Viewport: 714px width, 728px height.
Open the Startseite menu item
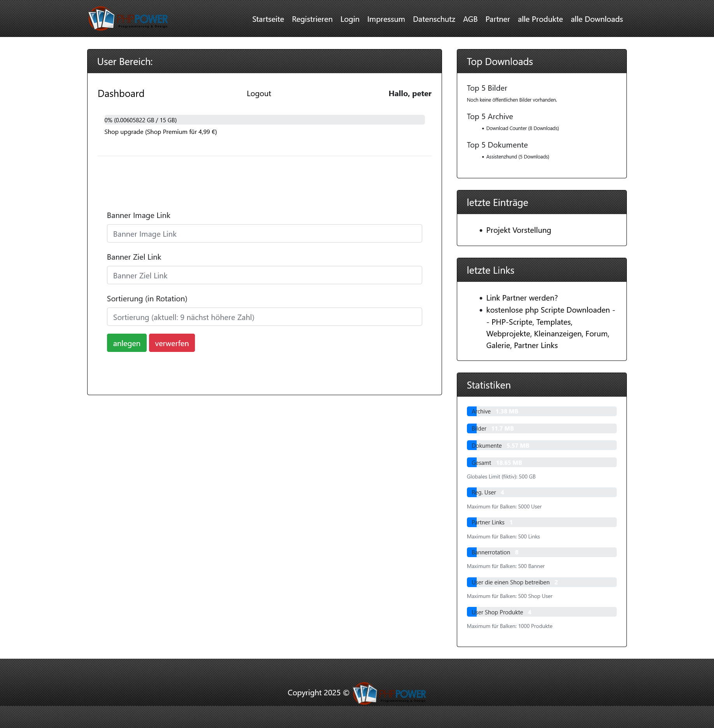click(x=268, y=19)
